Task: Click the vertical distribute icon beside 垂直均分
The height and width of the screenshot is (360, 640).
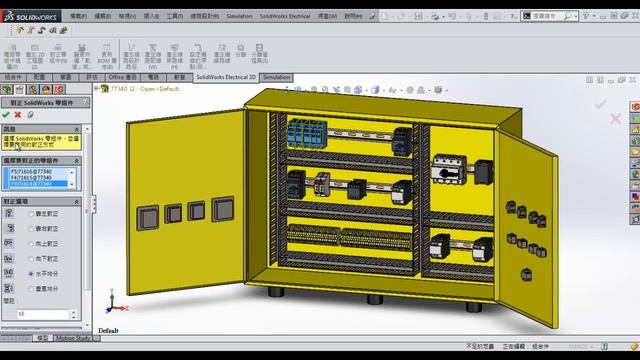Action: (9, 288)
